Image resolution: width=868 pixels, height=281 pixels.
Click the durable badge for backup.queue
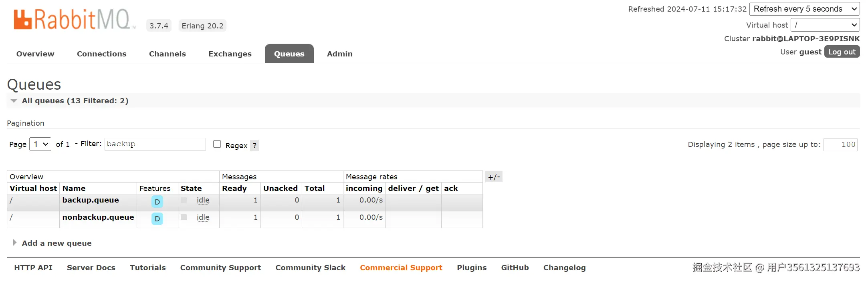pyautogui.click(x=157, y=202)
